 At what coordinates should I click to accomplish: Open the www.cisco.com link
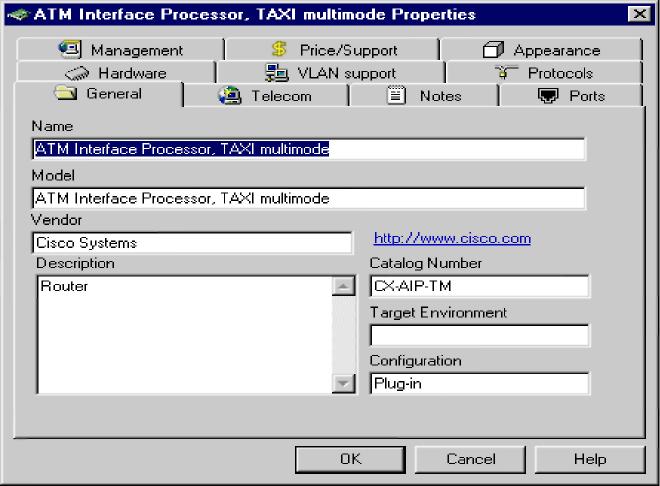452,239
